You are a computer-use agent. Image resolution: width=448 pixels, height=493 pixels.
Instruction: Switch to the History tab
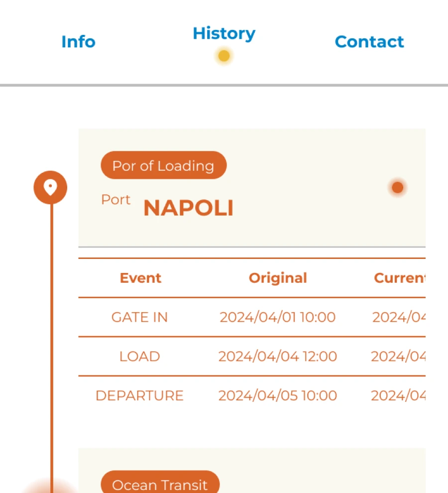pyautogui.click(x=224, y=34)
